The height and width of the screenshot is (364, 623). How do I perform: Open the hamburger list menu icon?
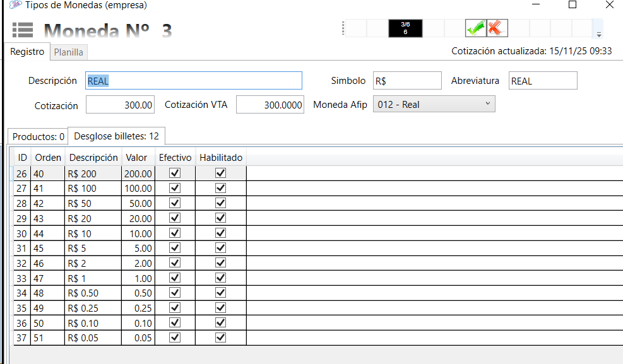click(x=23, y=30)
